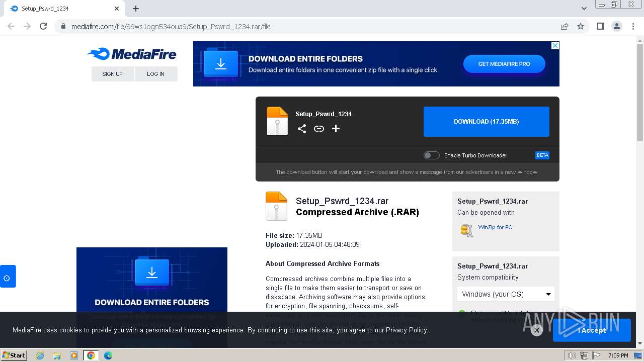Click the File size 17.35MB text

click(x=294, y=235)
